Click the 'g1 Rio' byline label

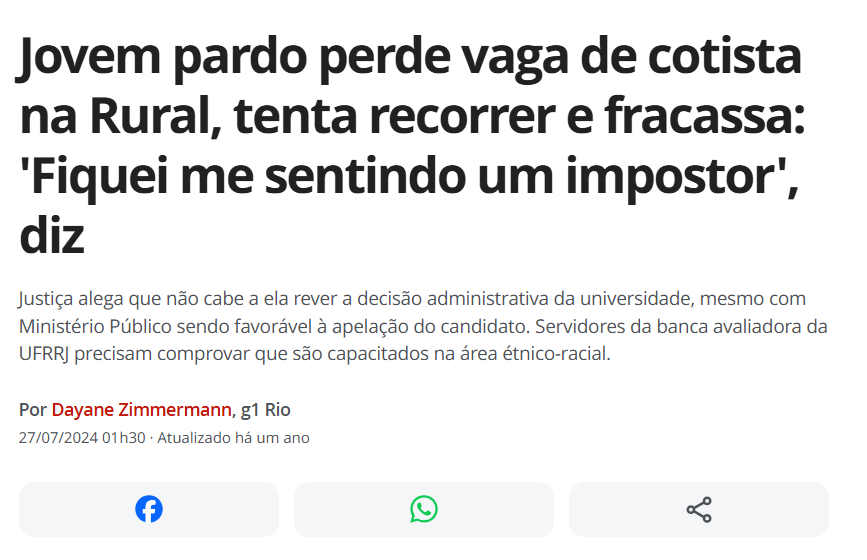point(266,410)
